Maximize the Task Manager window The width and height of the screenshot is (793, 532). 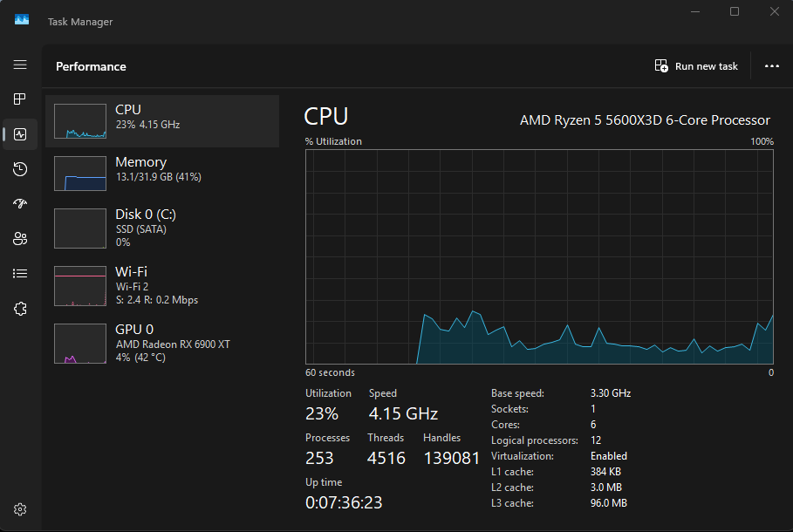pos(735,11)
